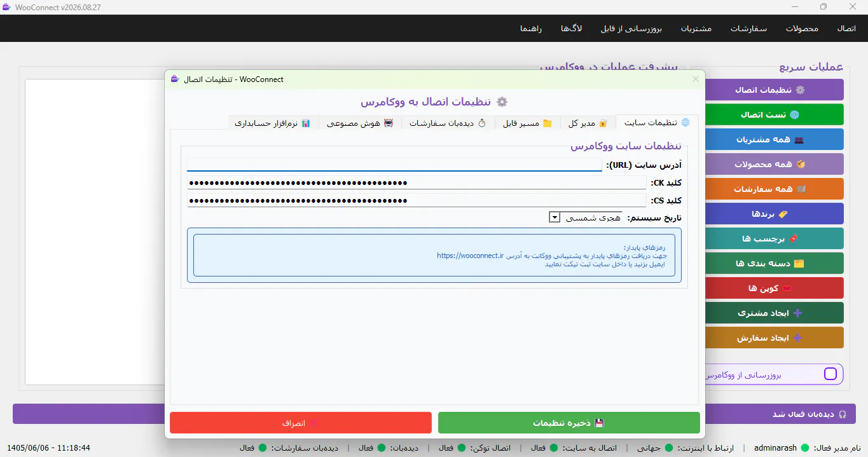Open the مشتریان menu
Screen dimensions: 868x457
click(x=696, y=29)
